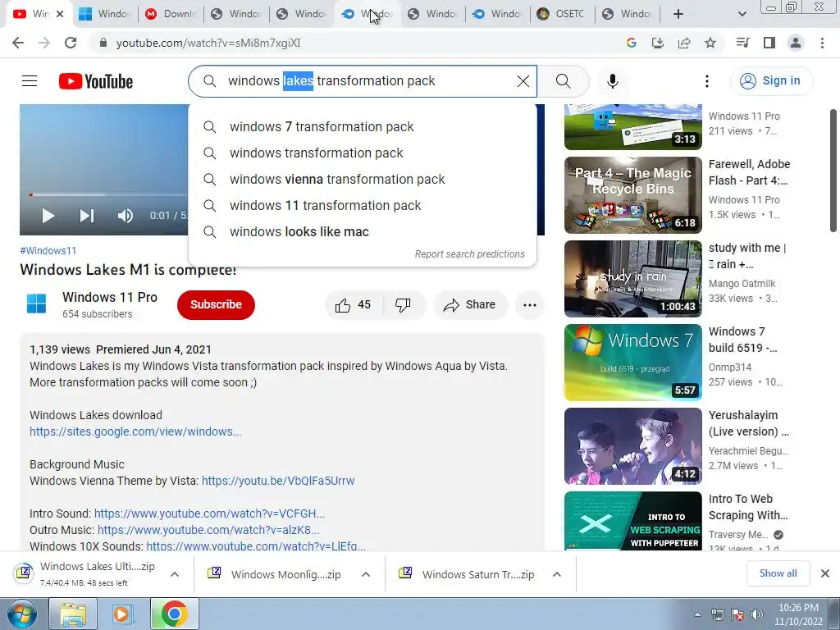Open Farewell Adobe Flash Part 4 thumbnail
Viewport: 840px width, 630px height.
coord(632,195)
